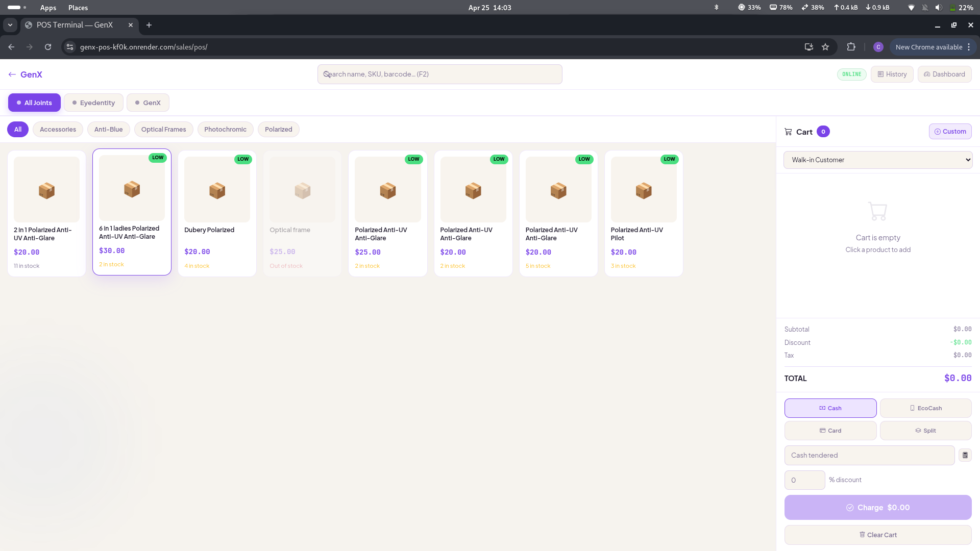Go forward in browser history
The height and width of the screenshot is (551, 980).
pos(30,47)
